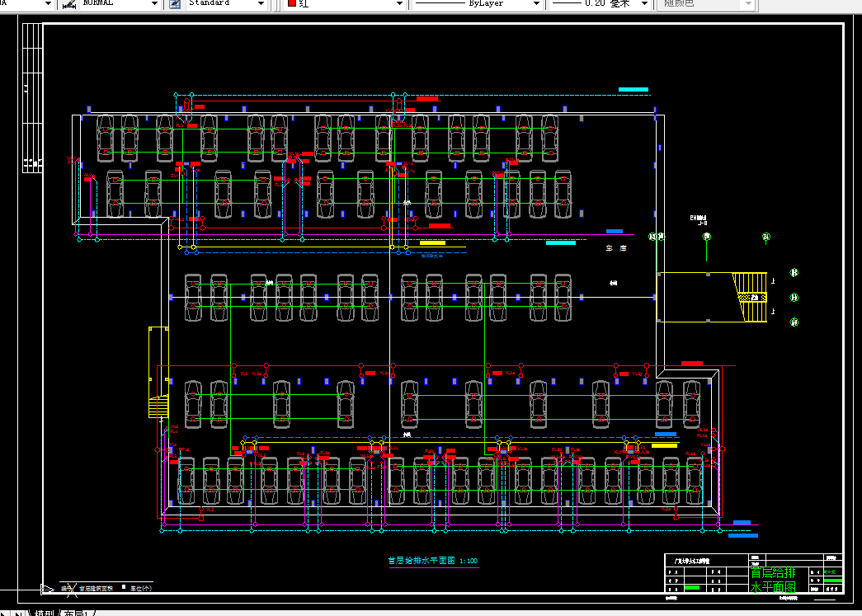The width and height of the screenshot is (862, 616).
Task: Click the red color swatch in the color control
Action: pyautogui.click(x=292, y=3)
